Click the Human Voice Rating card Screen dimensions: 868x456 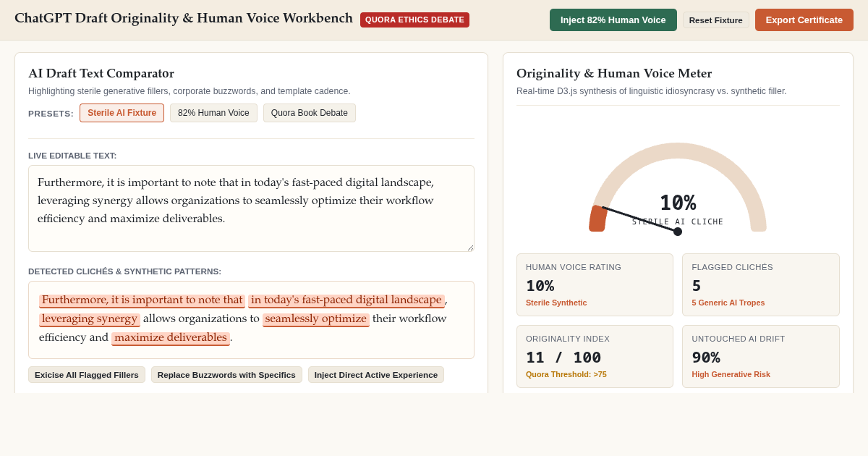point(595,284)
